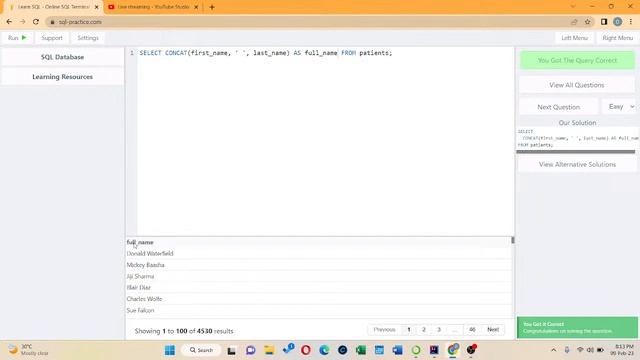
Task: Reload the current page
Action: (36, 22)
